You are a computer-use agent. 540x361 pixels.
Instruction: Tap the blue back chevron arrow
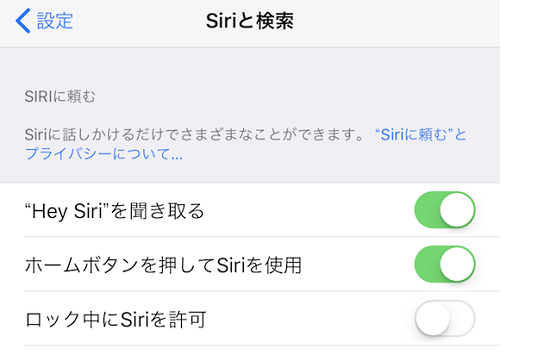[23, 21]
